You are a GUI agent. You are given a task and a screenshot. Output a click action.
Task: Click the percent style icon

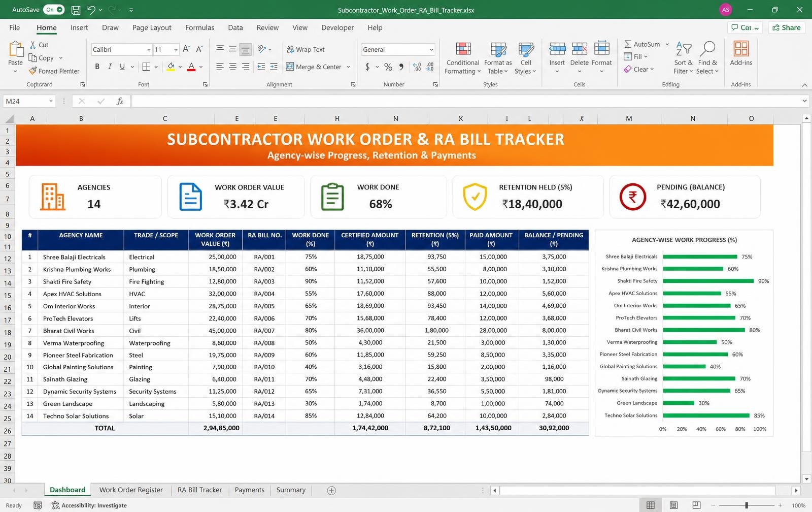(x=388, y=67)
